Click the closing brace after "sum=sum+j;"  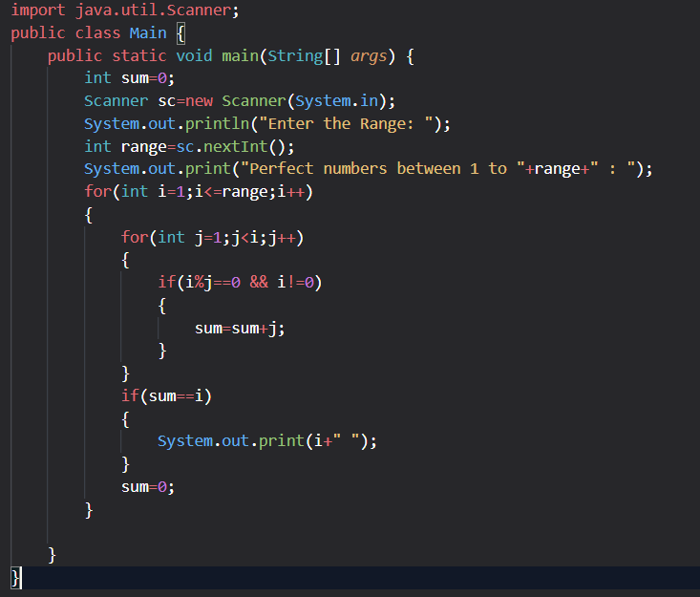point(162,351)
